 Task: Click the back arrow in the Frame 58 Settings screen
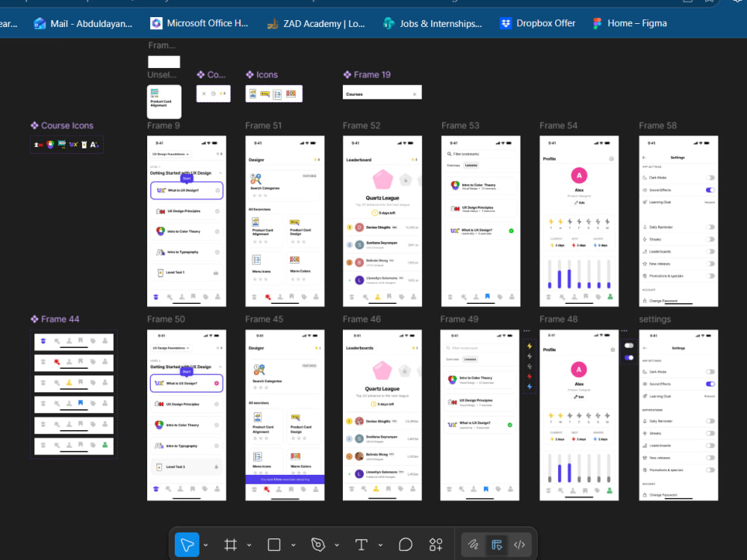644,157
